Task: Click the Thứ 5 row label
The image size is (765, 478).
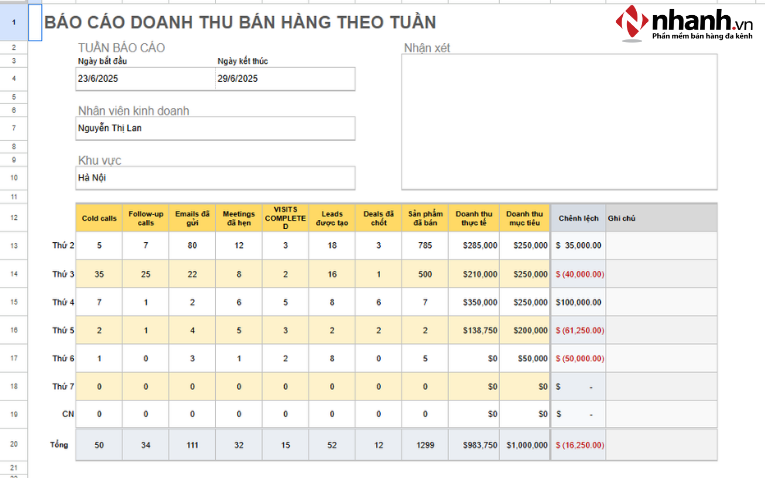Action: pyautogui.click(x=63, y=330)
